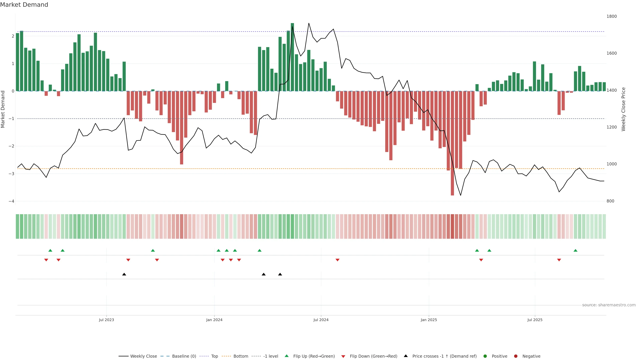Click the Market Demand chart title
The height and width of the screenshot is (362, 644).
pyautogui.click(x=24, y=5)
